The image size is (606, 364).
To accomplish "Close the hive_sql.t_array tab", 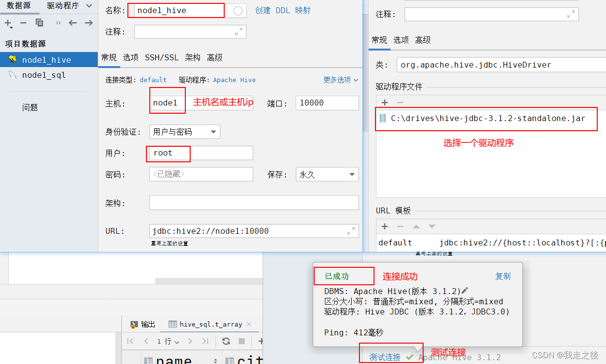I will tap(249, 324).
